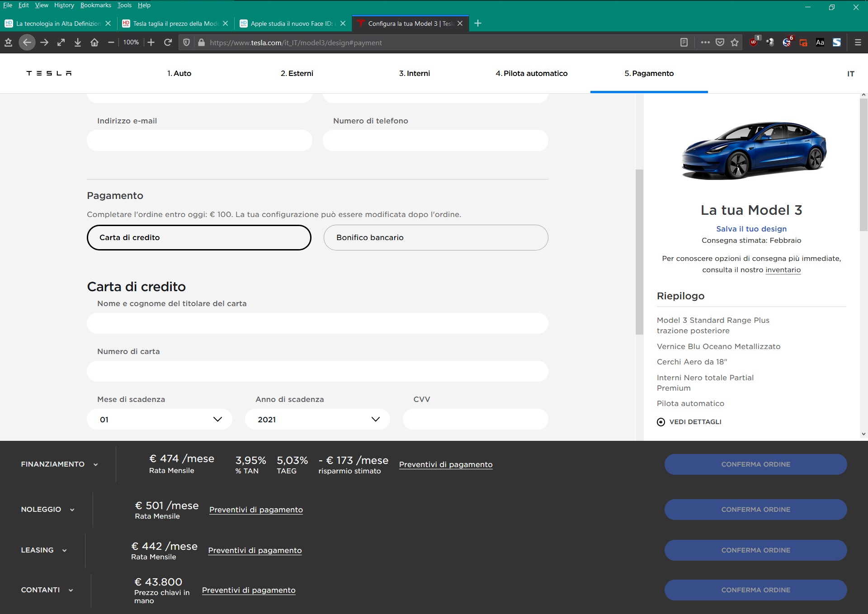Click the main page scrollbar thumb
Viewport: 868px width, 614px height.
[639, 252]
